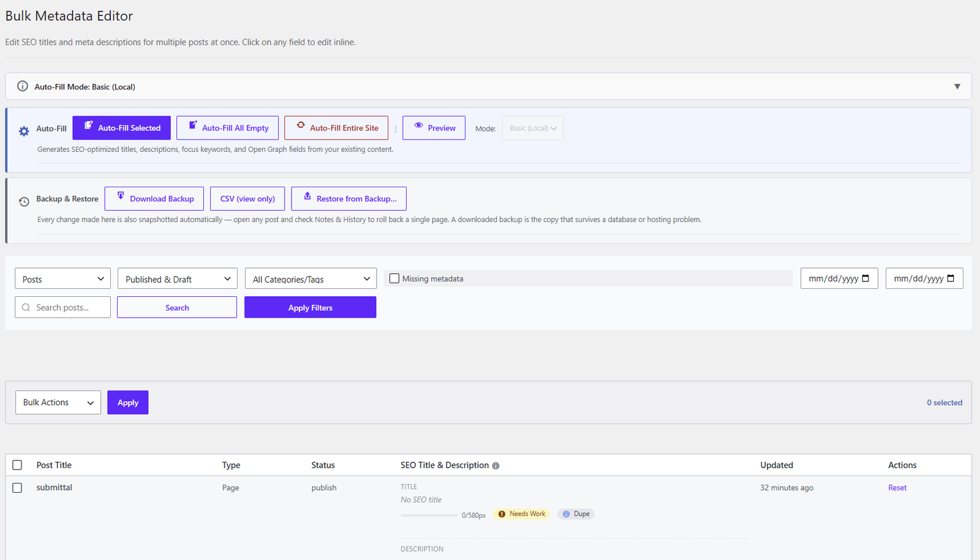Collapse the Auto-Fill Mode panel arrow
The width and height of the screenshot is (980, 560).
pyautogui.click(x=957, y=86)
